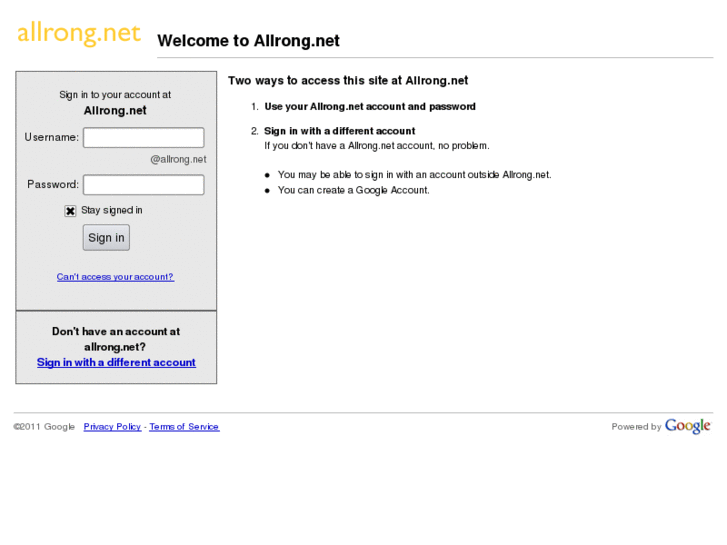727x545 pixels.
Task: Click the Welcome to Allrong.net heading
Action: [249, 41]
